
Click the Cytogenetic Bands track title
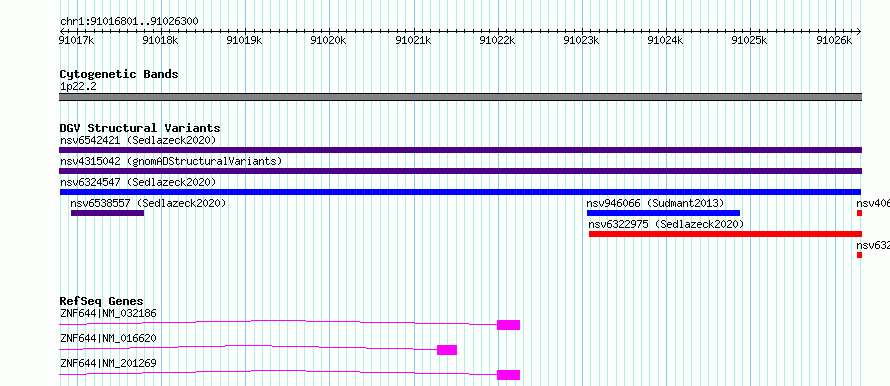coord(119,74)
